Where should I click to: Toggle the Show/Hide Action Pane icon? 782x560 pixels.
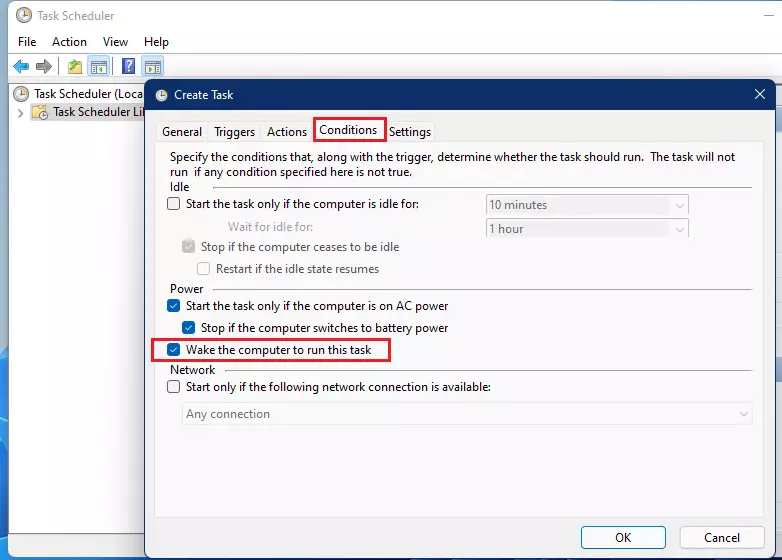[153, 66]
